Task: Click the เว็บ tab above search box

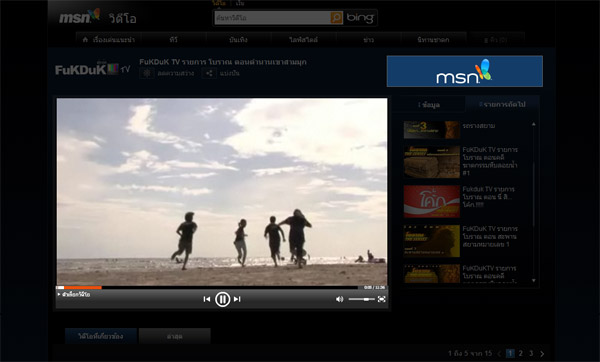Action: pyautogui.click(x=240, y=3)
